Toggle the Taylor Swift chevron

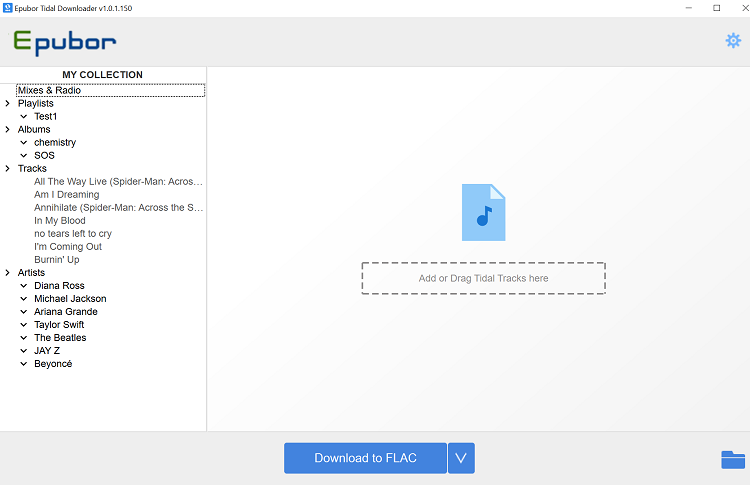pyautogui.click(x=23, y=325)
